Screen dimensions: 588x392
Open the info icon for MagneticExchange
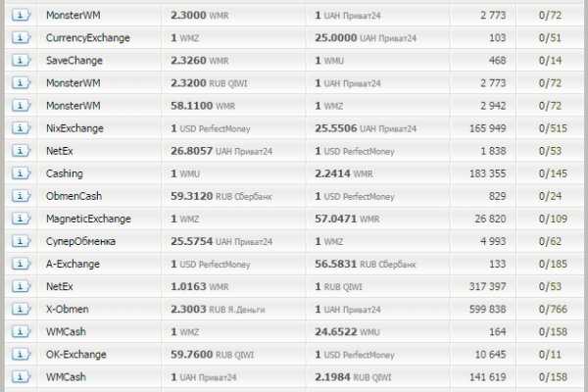(22, 219)
